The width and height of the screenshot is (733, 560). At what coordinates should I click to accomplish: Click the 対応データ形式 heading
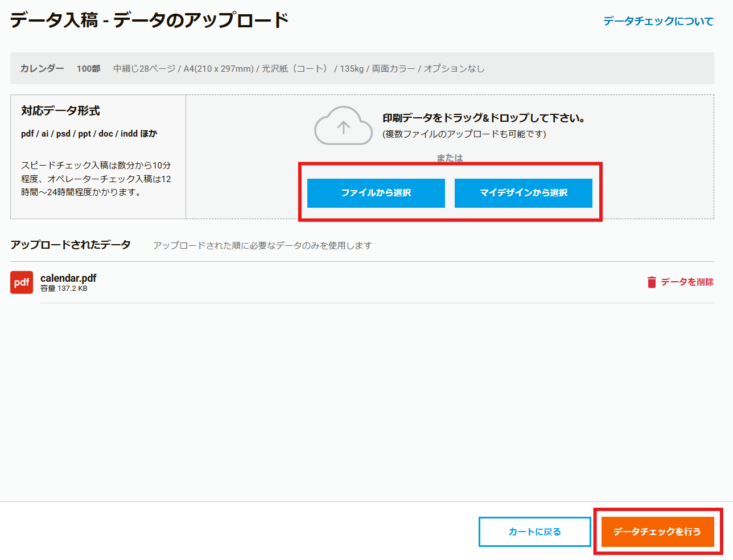[60, 111]
